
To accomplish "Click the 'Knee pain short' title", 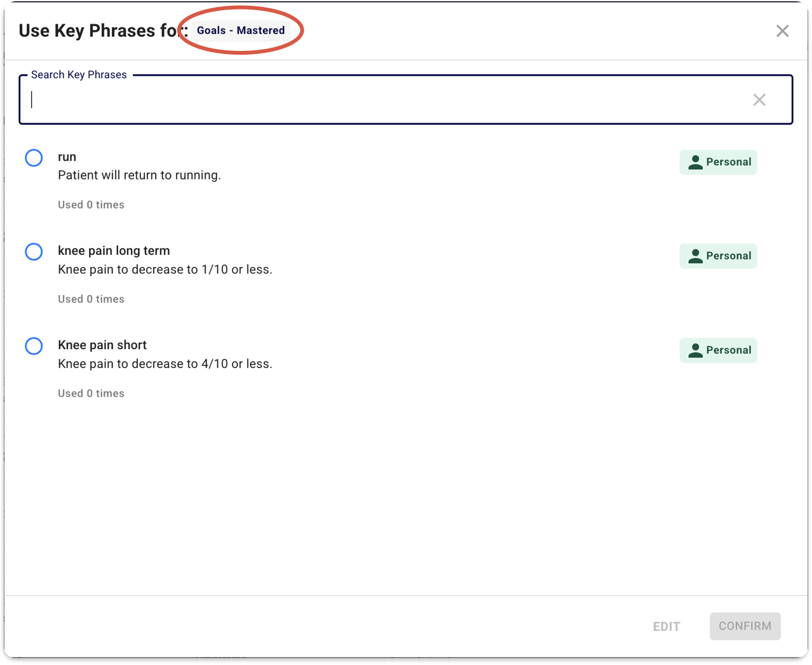I will pos(102,345).
